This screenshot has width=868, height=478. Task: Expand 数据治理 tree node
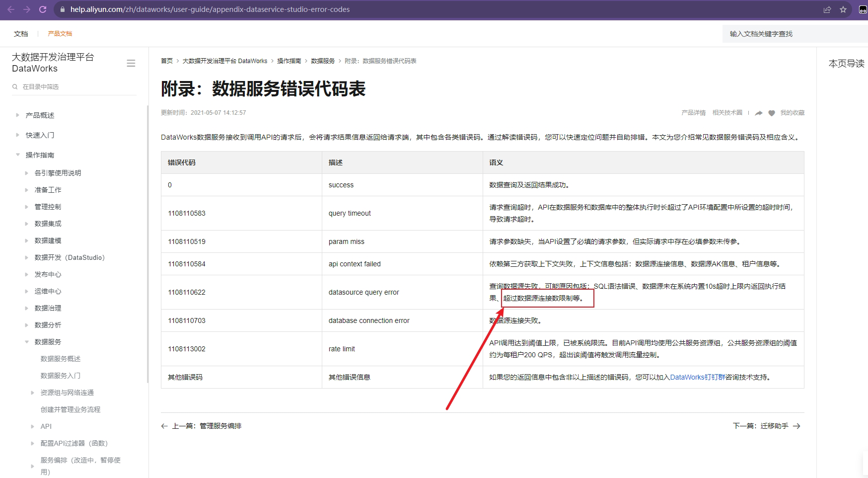(27, 308)
